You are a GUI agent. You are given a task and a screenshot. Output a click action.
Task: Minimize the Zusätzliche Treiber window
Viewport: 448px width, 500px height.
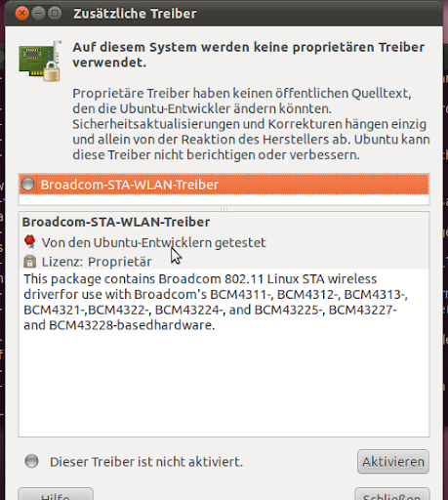click(38, 14)
